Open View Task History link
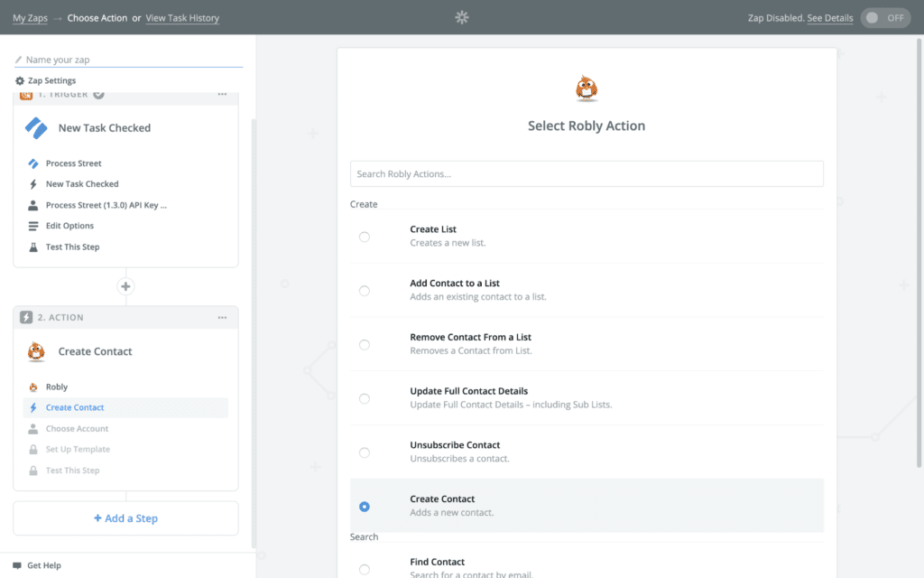This screenshot has height=578, width=924. [182, 18]
